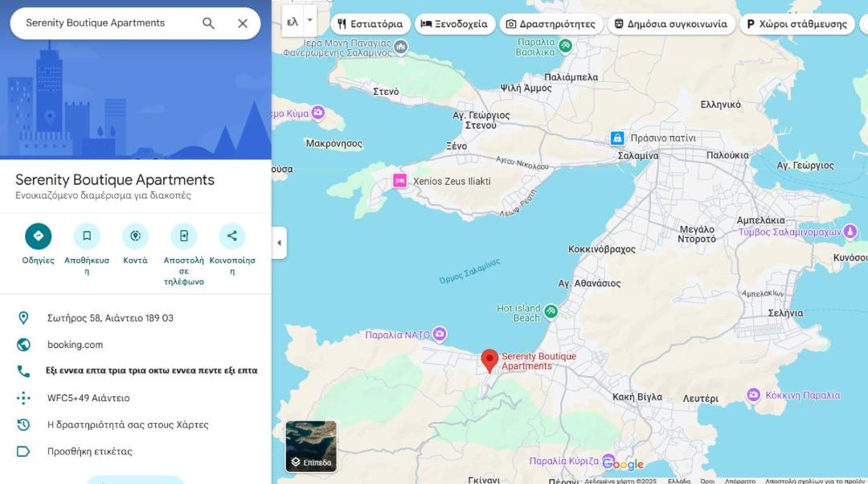Open the ελ language dropdown arrow
This screenshot has width=868, height=484.
click(310, 20)
